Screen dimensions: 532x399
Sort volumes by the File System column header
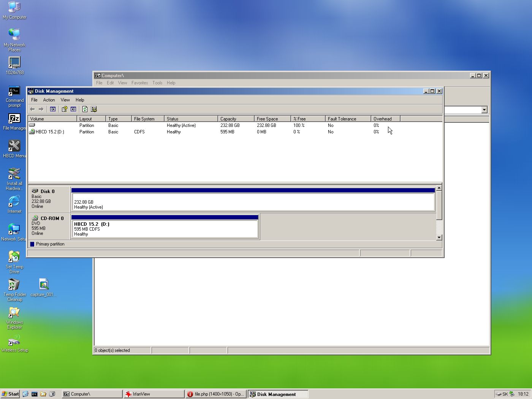(x=148, y=119)
